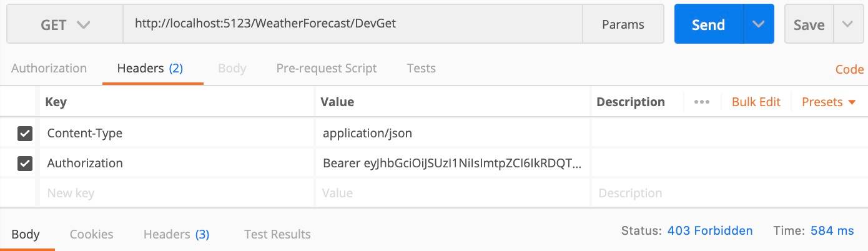This screenshot has height=251, width=868.
Task: Open the response Cookies tab
Action: tap(91, 234)
